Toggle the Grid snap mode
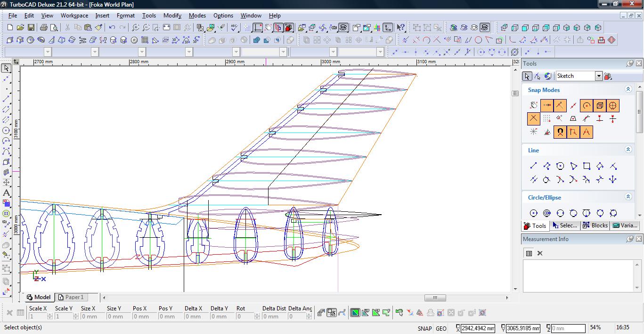 coord(546,119)
